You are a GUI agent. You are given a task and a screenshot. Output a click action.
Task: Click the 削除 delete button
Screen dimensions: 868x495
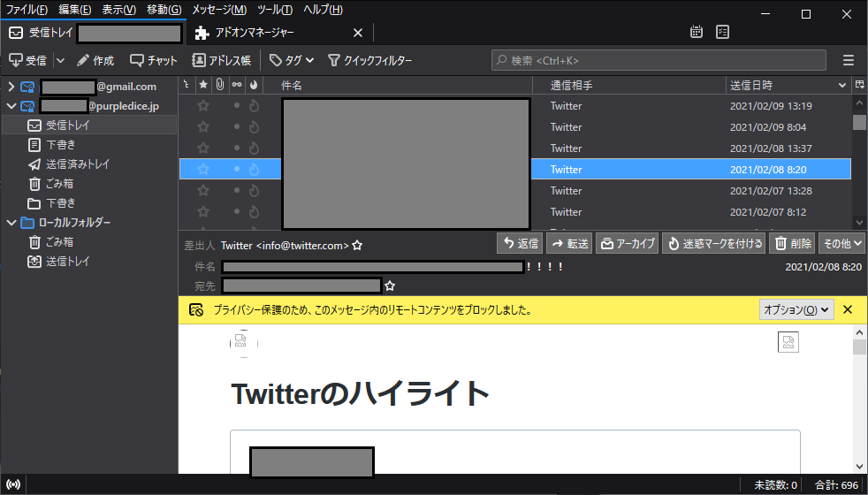(x=792, y=243)
